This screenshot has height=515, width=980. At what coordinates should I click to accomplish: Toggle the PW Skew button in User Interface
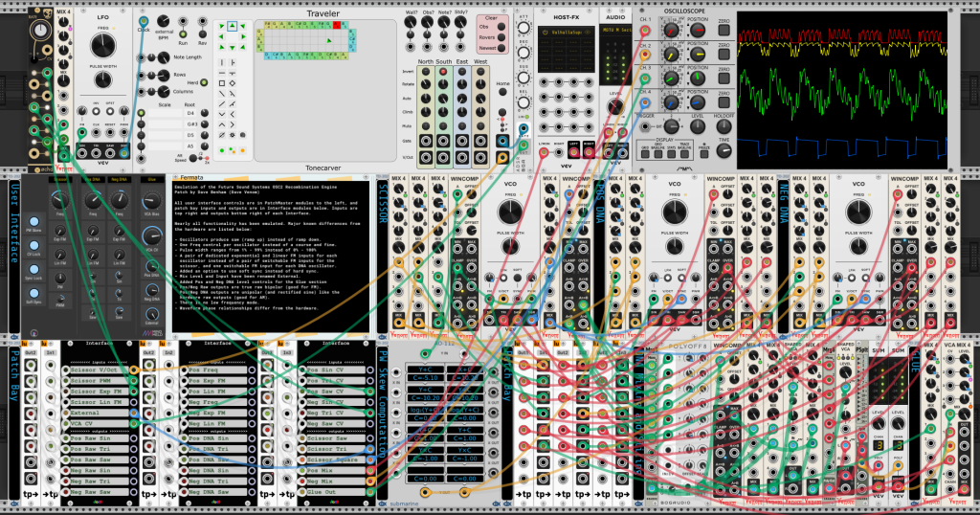click(33, 221)
